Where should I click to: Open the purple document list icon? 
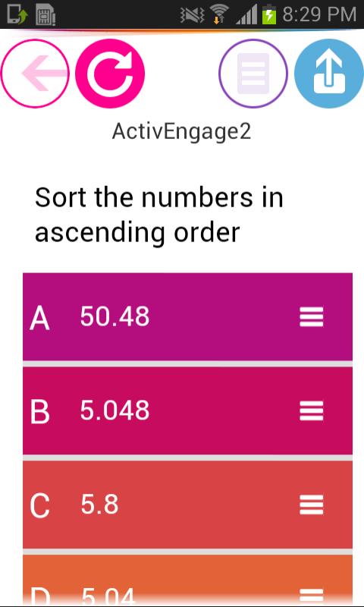click(253, 73)
